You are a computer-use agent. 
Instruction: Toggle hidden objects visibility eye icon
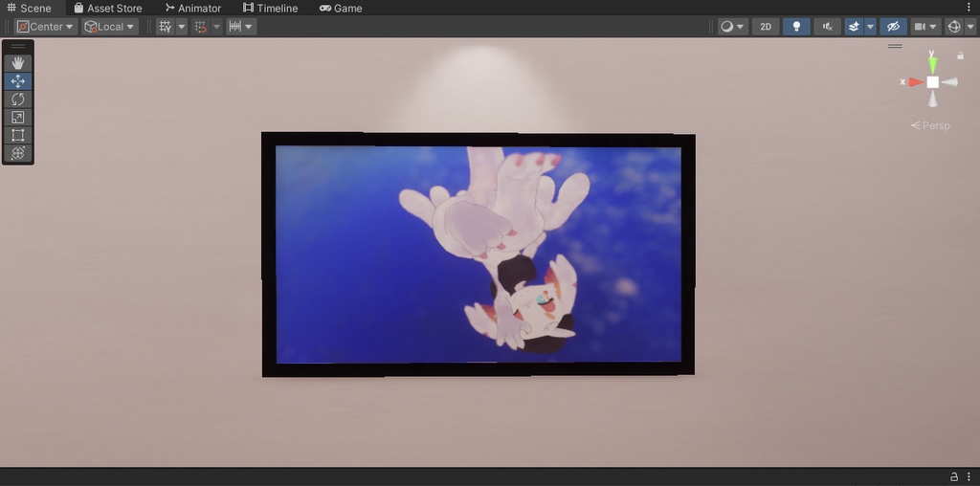pos(893,26)
